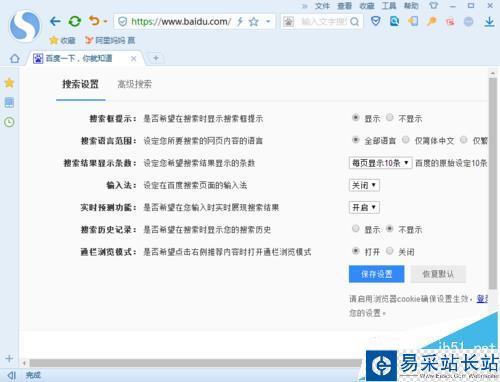This screenshot has width=500, height=382.
Task: Open sidebar favorites star icon
Action: [9, 83]
